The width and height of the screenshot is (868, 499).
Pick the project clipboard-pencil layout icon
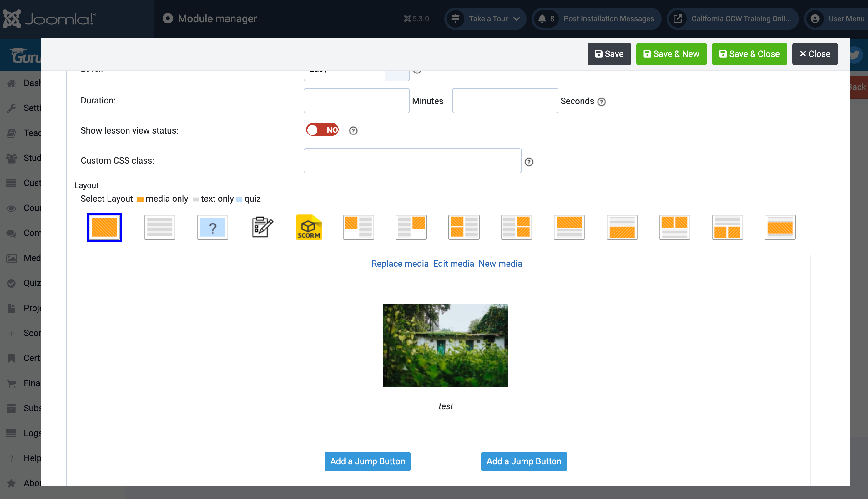(x=262, y=227)
